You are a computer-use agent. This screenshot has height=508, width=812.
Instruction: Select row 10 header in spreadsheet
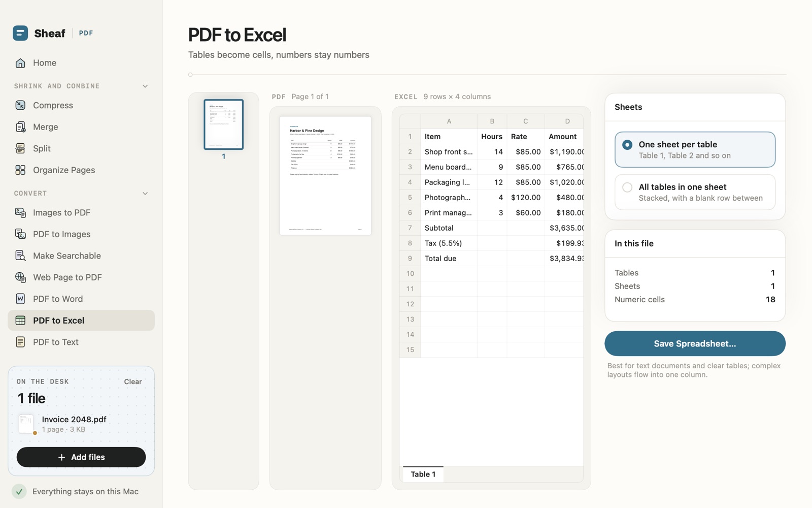click(x=410, y=274)
